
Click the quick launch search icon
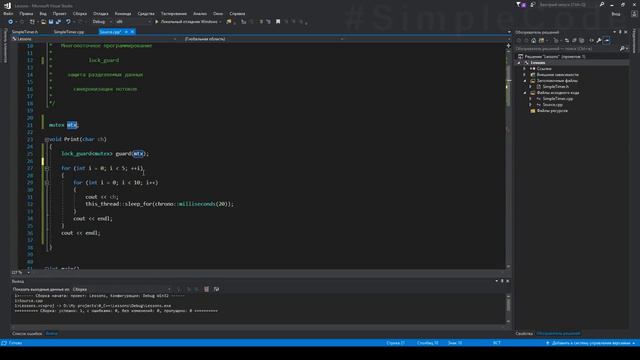pyautogui.click(x=602, y=4)
